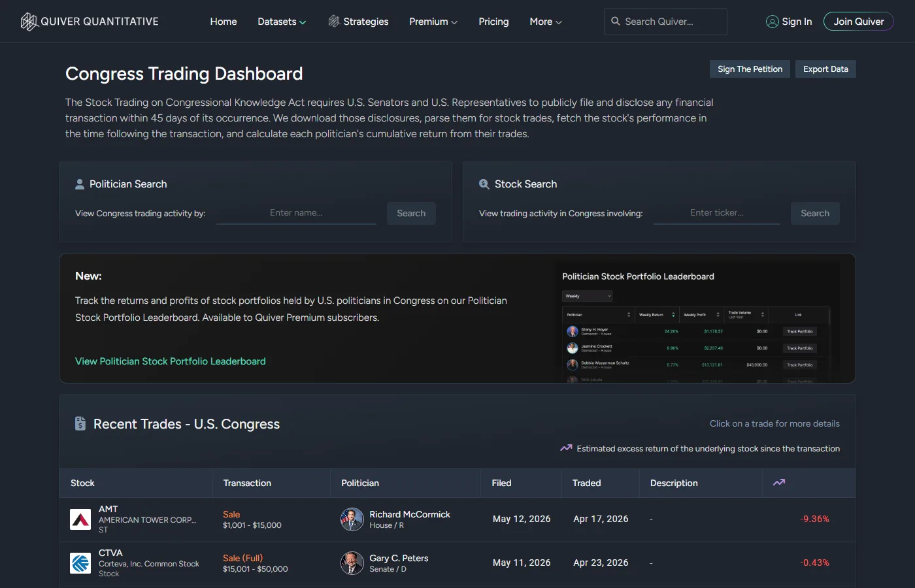This screenshot has width=915, height=588.
Task: Click the American Tower AMT logo
Action: (x=80, y=519)
